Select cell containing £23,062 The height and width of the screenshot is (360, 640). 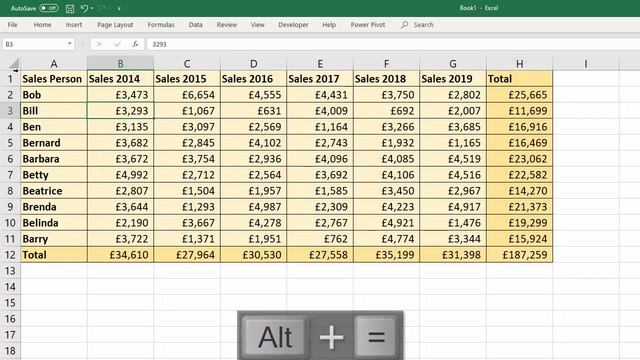click(x=519, y=159)
